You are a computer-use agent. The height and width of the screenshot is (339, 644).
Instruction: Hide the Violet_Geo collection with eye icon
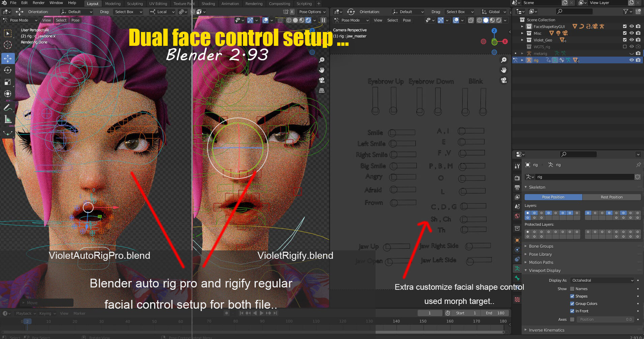[632, 40]
